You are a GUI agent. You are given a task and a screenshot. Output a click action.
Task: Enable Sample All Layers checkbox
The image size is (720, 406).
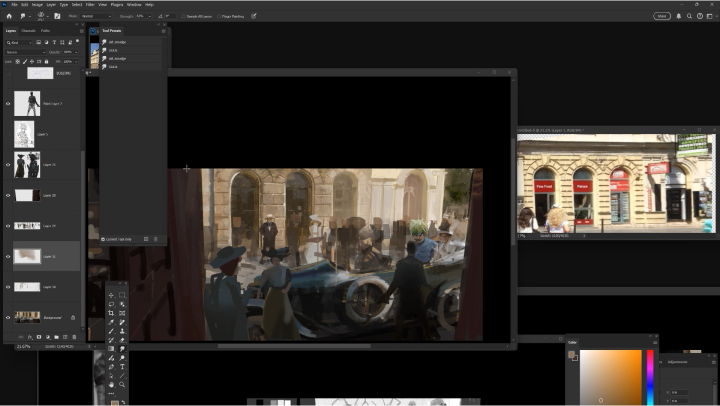184,16
